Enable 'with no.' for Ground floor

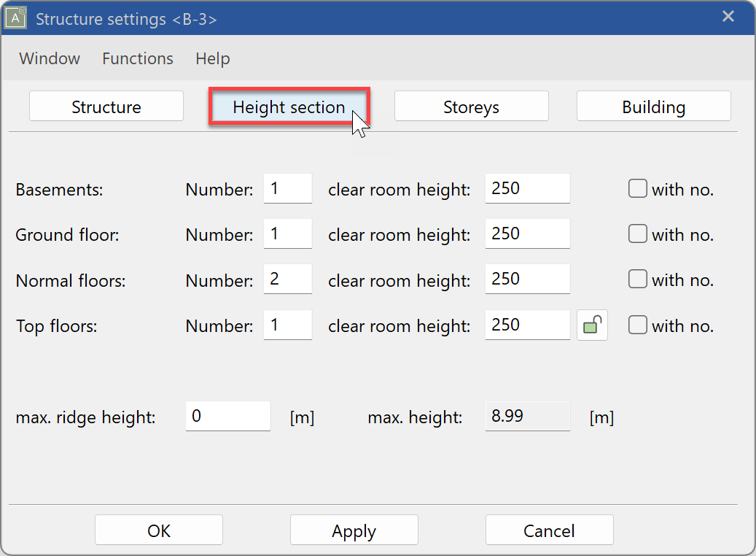click(x=637, y=233)
